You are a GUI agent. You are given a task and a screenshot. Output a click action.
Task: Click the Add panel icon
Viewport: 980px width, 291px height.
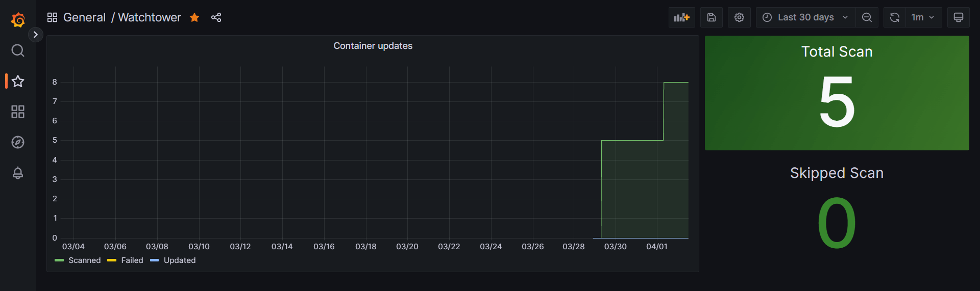[x=681, y=17]
